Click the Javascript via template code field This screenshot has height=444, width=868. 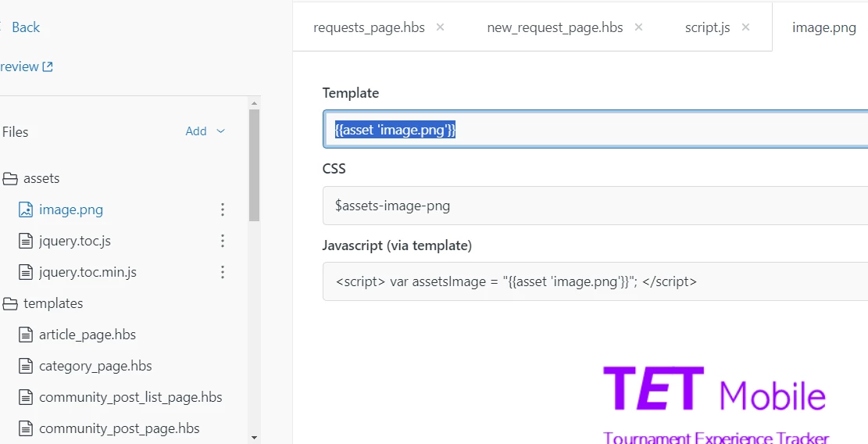595,281
